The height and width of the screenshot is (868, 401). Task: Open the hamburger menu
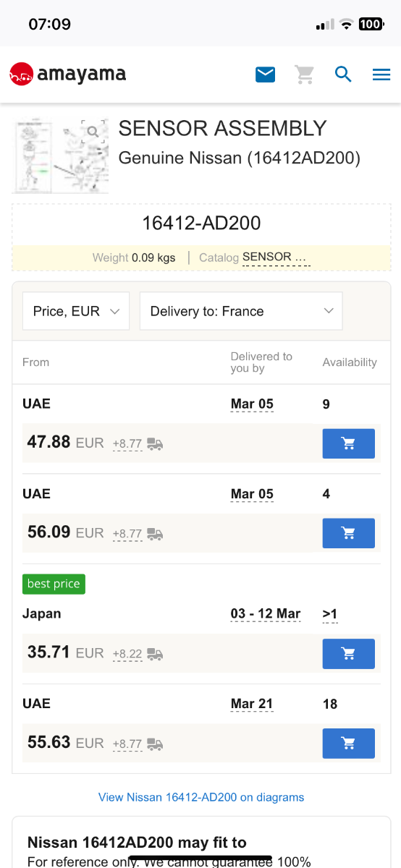click(x=381, y=75)
